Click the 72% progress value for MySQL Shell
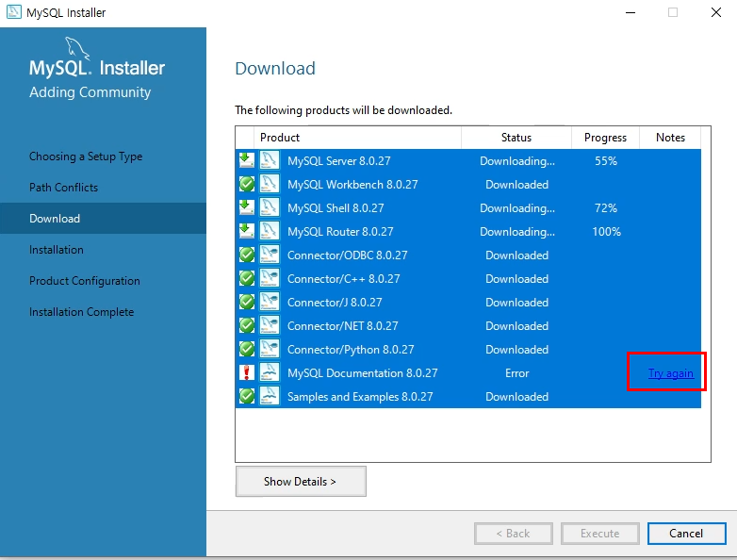Screen dimensions: 737x560 606,207
